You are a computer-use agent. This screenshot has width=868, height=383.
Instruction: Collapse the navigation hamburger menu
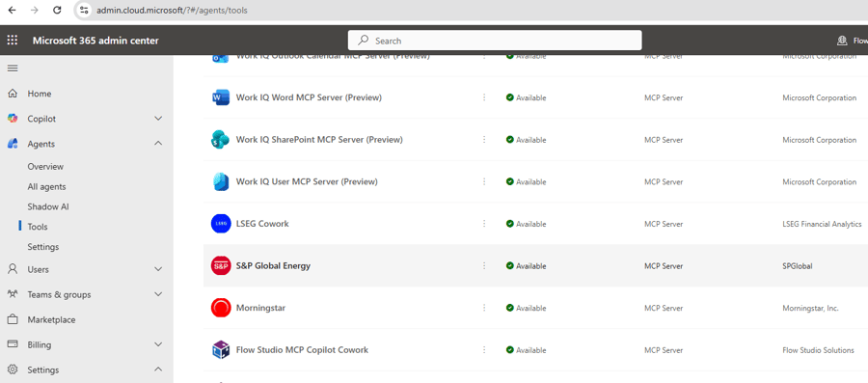pyautogui.click(x=13, y=68)
